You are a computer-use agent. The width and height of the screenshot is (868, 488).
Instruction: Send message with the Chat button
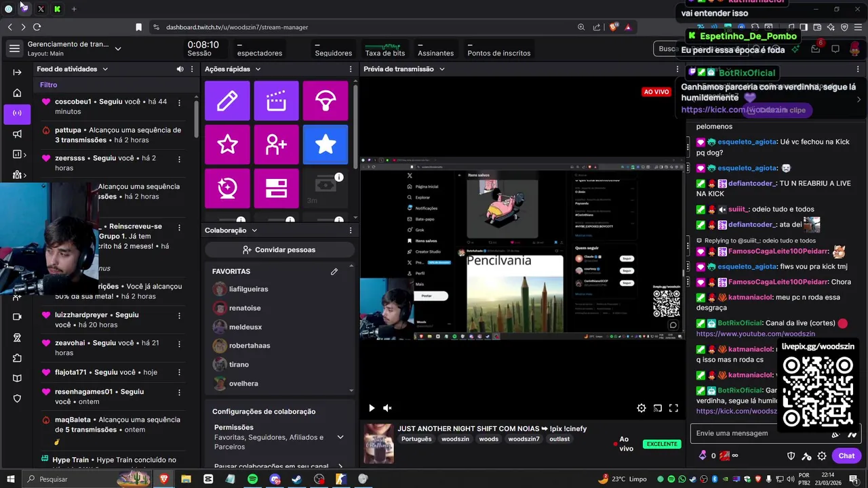click(x=846, y=456)
